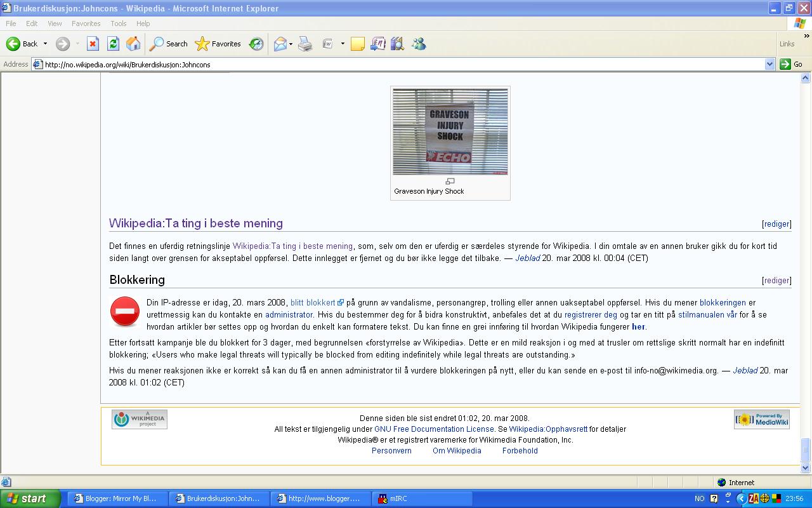The width and height of the screenshot is (812, 508).
Task: Click the enlarge icon under the thumbnail
Action: pos(450,182)
